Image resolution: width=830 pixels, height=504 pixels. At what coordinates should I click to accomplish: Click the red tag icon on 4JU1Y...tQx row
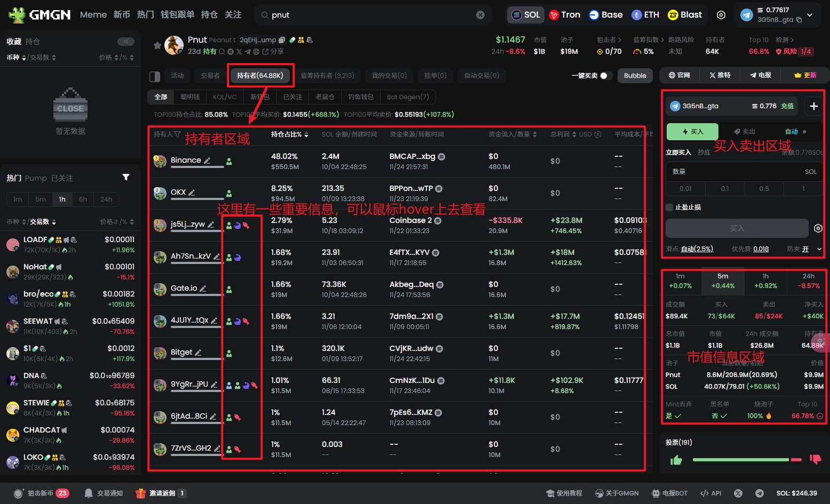246,322
